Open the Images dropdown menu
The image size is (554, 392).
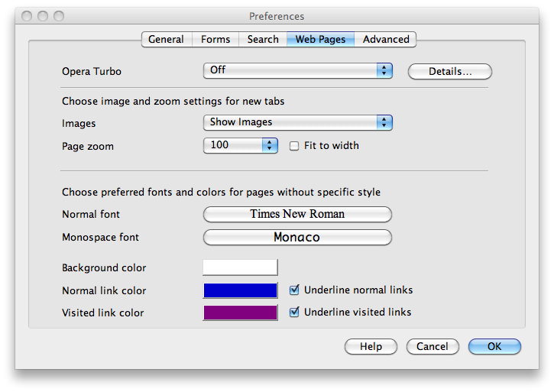click(297, 122)
